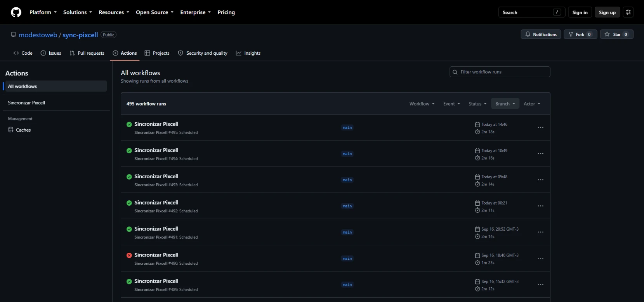This screenshot has height=302, width=644.
Task: Open the more options menu for run #495
Action: click(540, 128)
